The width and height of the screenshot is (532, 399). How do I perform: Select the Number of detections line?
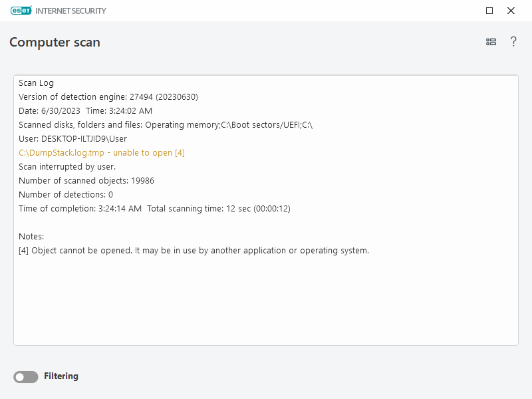[66, 195]
